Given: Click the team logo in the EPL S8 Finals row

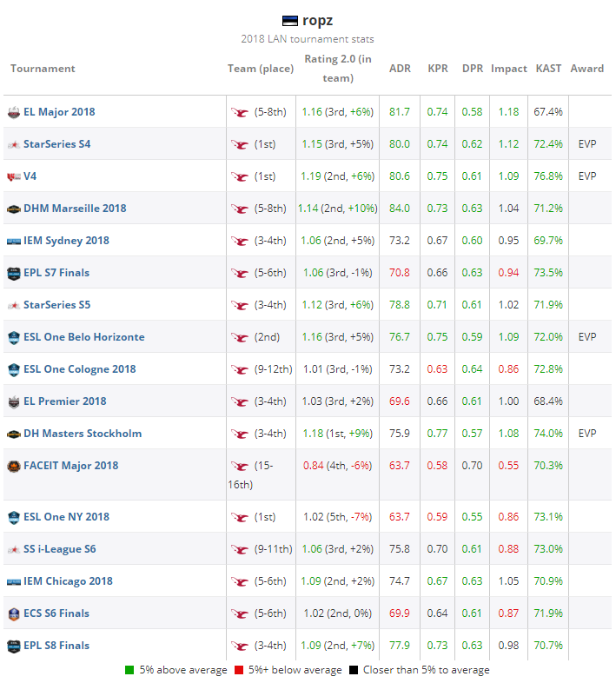Looking at the screenshot, I should click(240, 646).
